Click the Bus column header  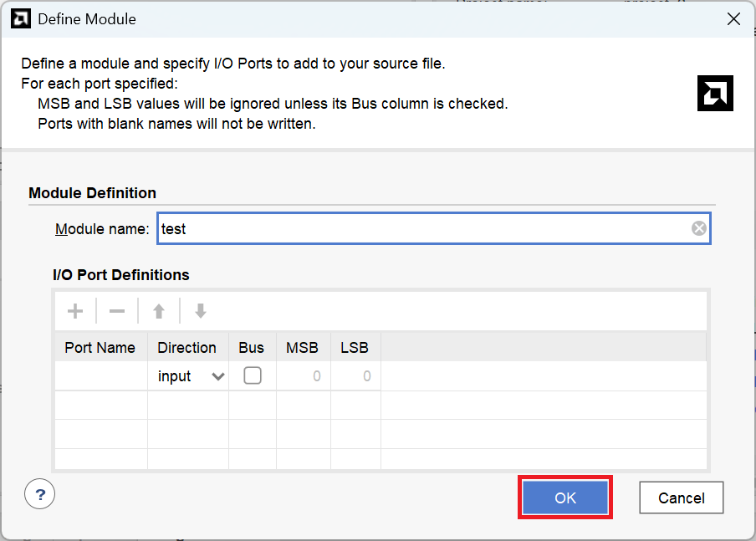(251, 348)
